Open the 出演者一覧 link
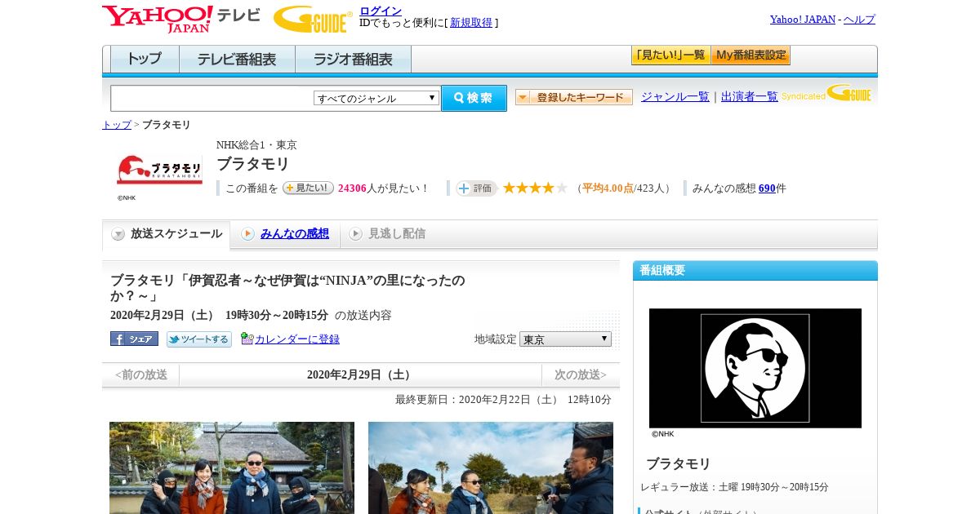The height and width of the screenshot is (514, 980). pyautogui.click(x=750, y=96)
